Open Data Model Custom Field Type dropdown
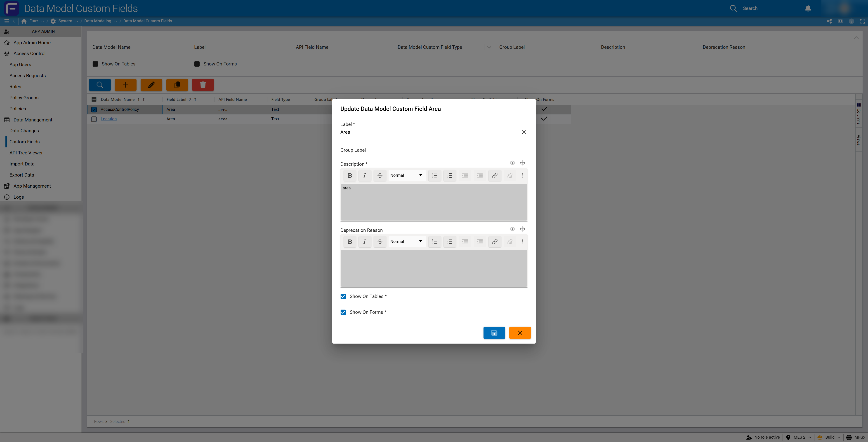This screenshot has height=442, width=868. click(489, 47)
